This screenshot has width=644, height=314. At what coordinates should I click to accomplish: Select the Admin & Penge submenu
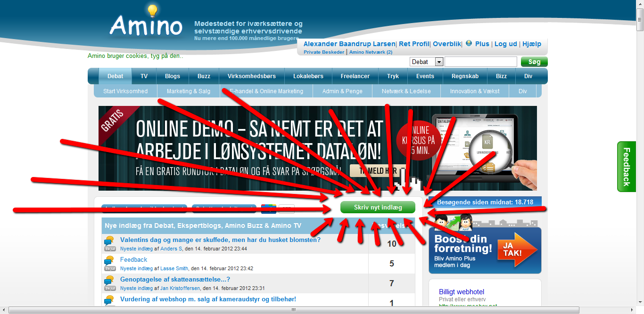342,91
